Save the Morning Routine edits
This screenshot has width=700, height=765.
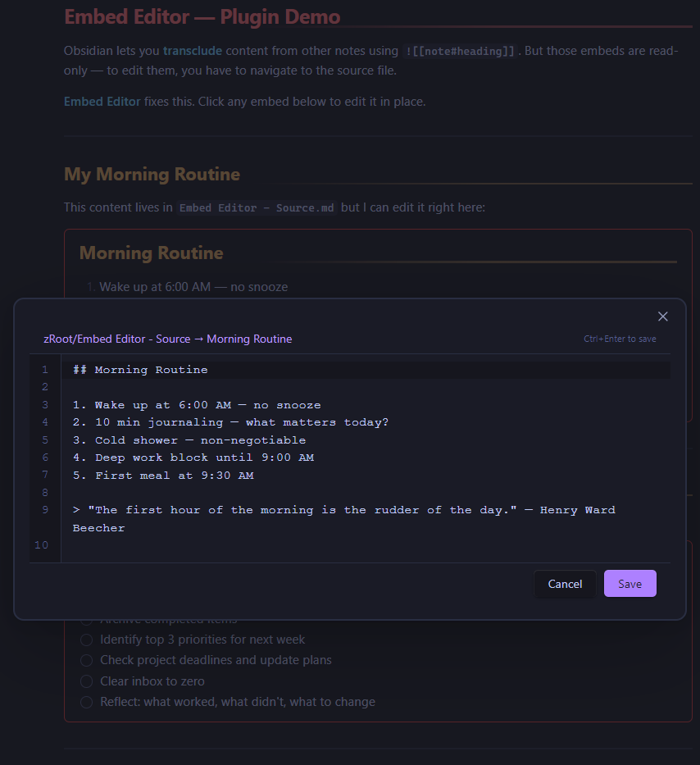630,583
